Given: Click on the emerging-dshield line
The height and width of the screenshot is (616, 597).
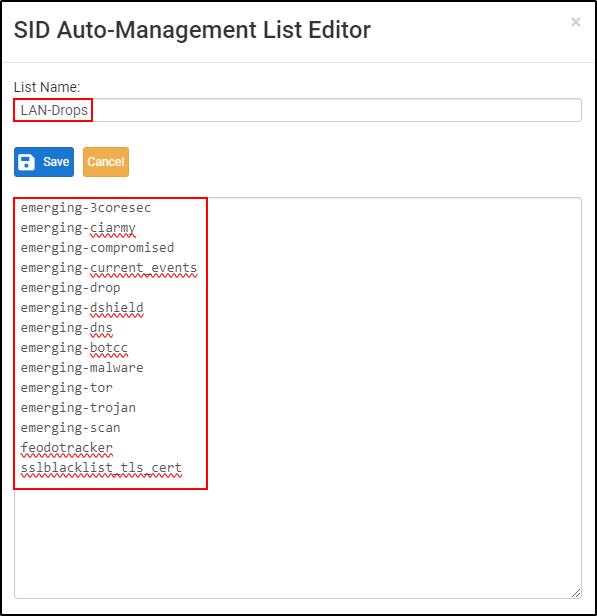Looking at the screenshot, I should pyautogui.click(x=82, y=308).
